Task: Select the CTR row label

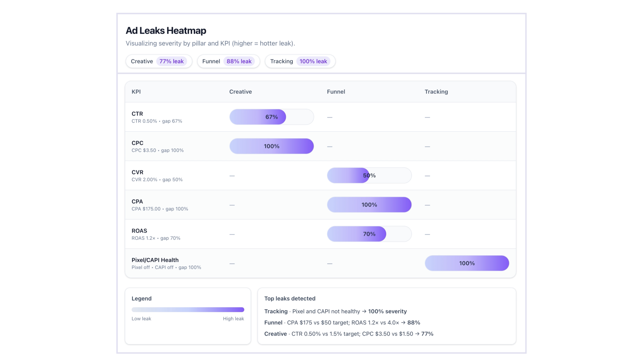Action: 137,114
